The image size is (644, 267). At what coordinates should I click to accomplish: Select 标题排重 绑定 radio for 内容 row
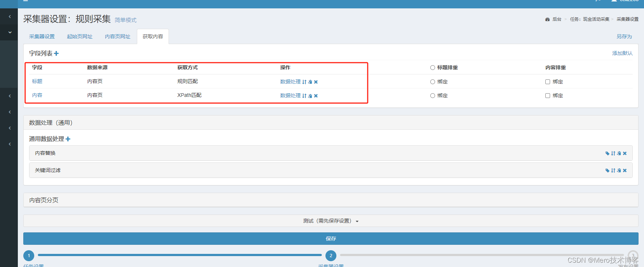(432, 96)
